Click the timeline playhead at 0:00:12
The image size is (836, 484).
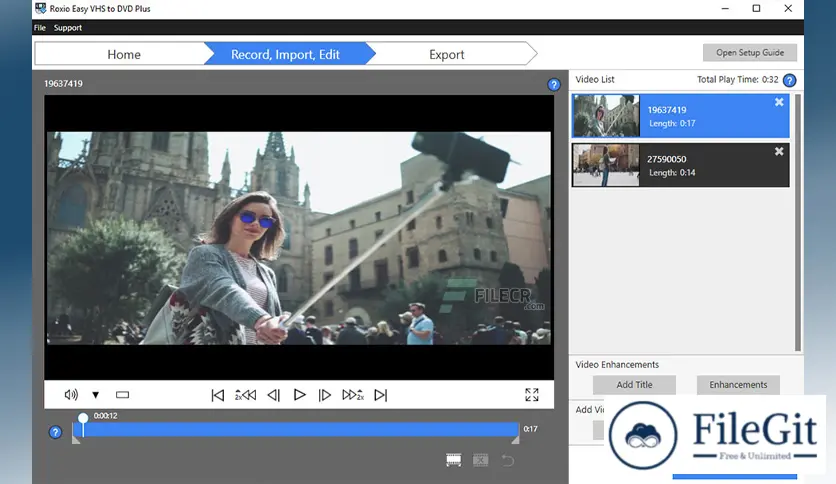tap(83, 418)
